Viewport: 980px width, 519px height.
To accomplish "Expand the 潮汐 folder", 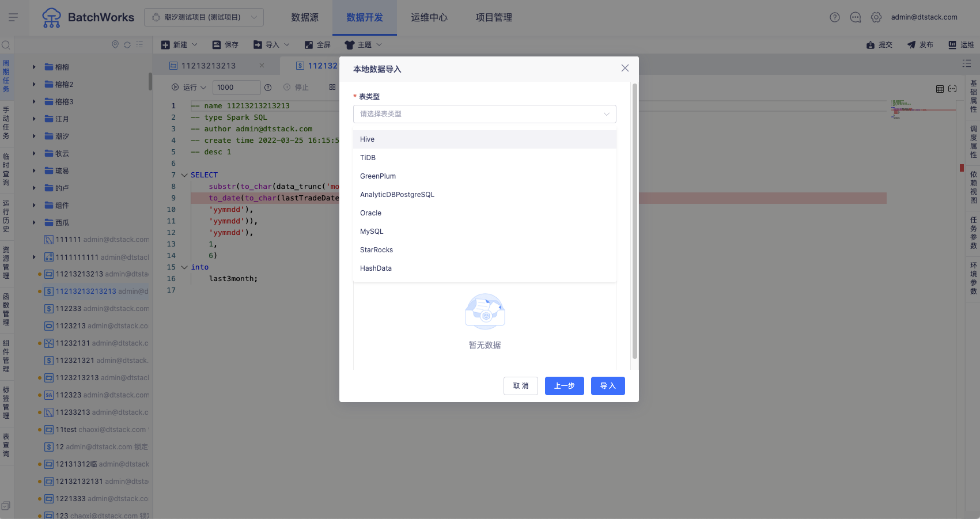I will click(34, 136).
